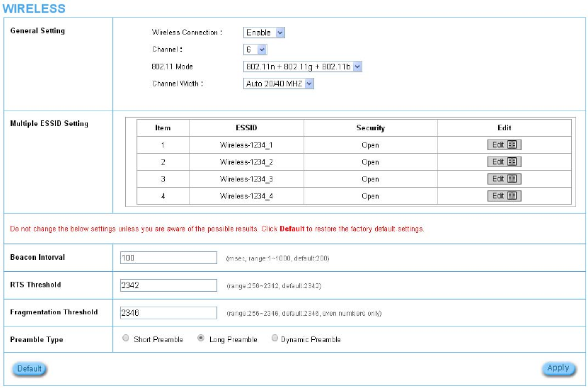Click the General Setting section label

tap(38, 30)
